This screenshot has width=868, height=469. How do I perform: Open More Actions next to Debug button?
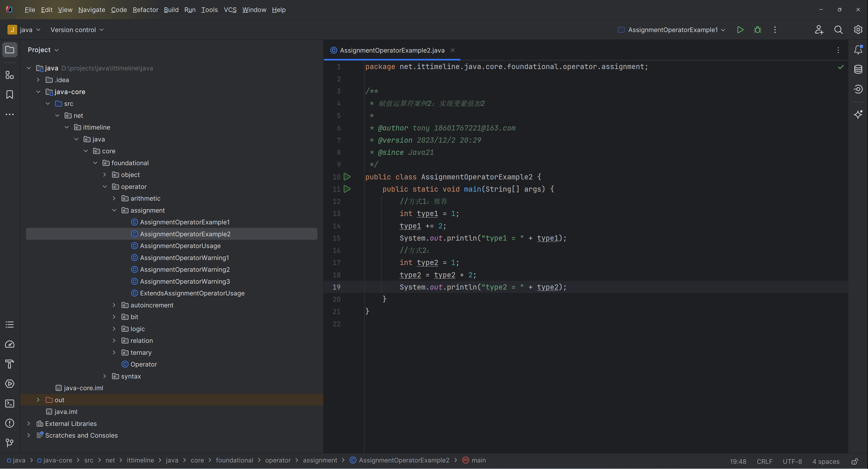[775, 30]
